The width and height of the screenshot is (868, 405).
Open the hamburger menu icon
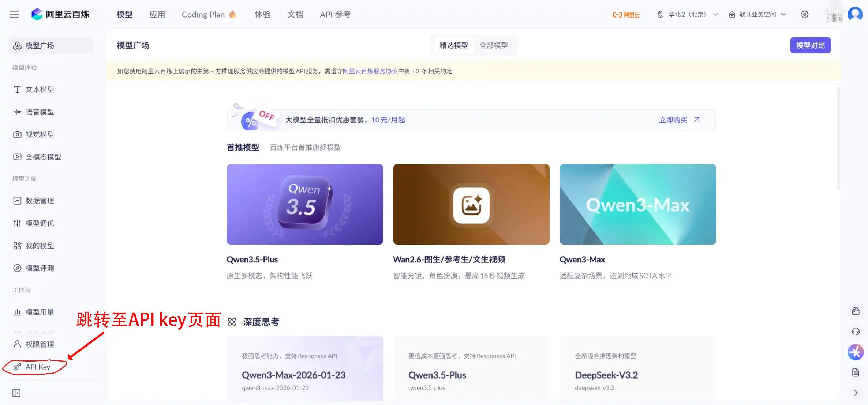coord(14,14)
